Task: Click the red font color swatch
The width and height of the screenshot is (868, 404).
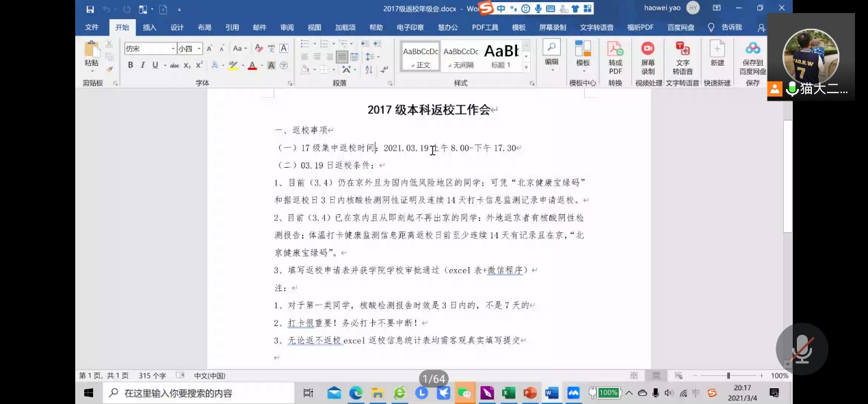Action: click(252, 66)
